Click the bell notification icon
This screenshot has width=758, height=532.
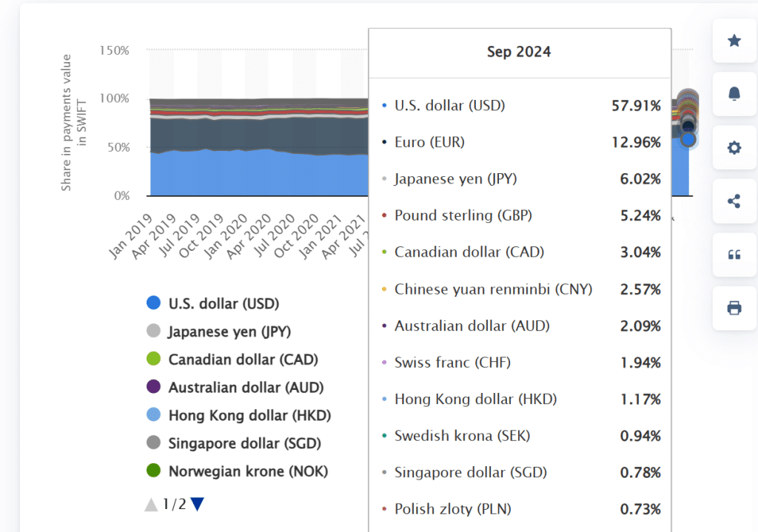click(x=734, y=94)
